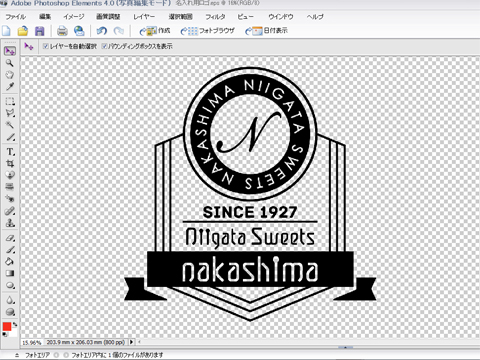Toggle バウンディングボックスを表示 checkbox

tap(104, 46)
